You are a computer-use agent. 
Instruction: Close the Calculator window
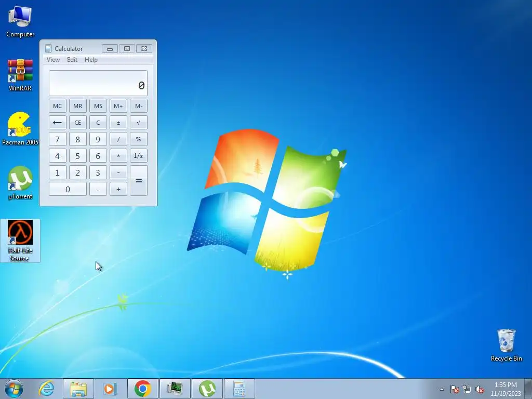coord(144,48)
